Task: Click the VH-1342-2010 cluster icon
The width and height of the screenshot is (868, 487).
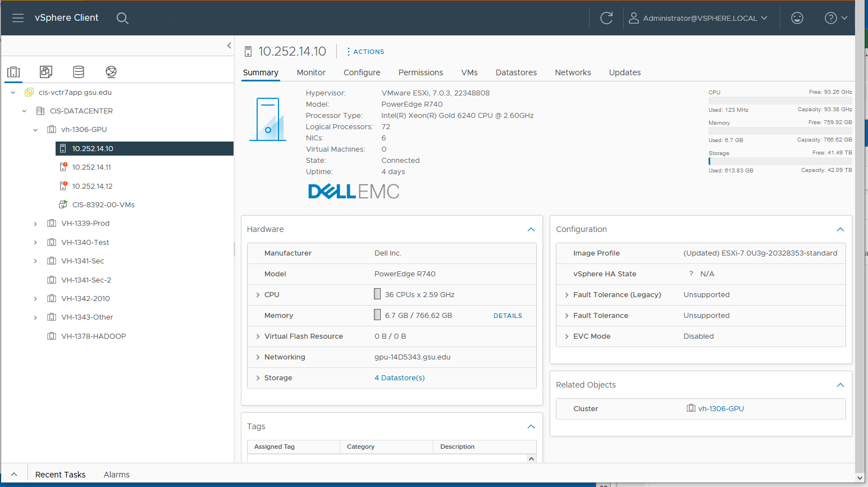Action: click(x=52, y=299)
